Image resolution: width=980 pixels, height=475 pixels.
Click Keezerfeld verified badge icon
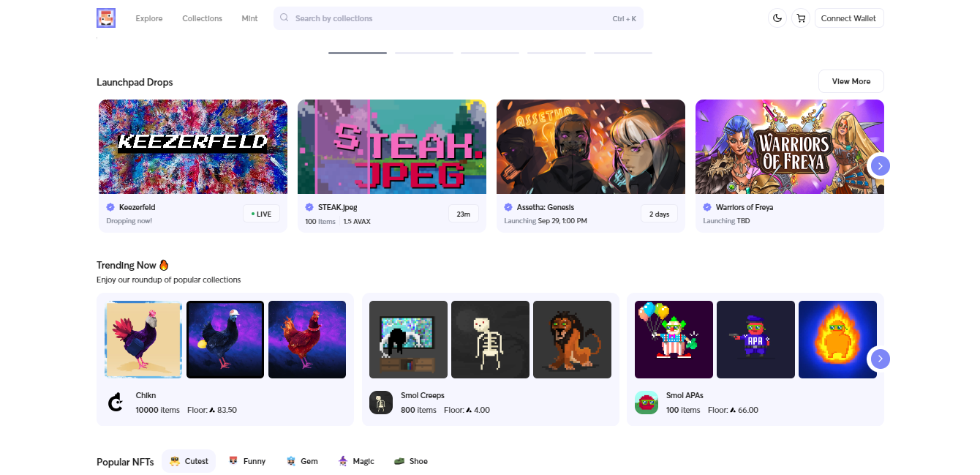click(110, 207)
